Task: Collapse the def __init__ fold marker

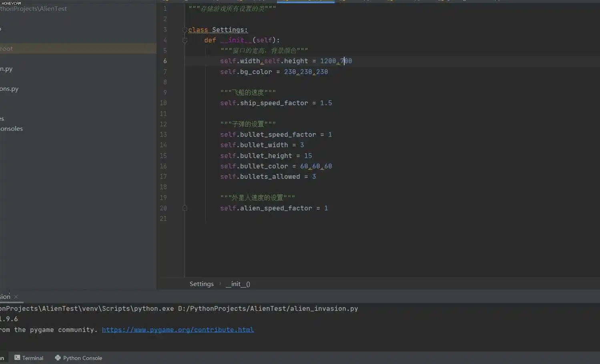Action: click(x=185, y=40)
